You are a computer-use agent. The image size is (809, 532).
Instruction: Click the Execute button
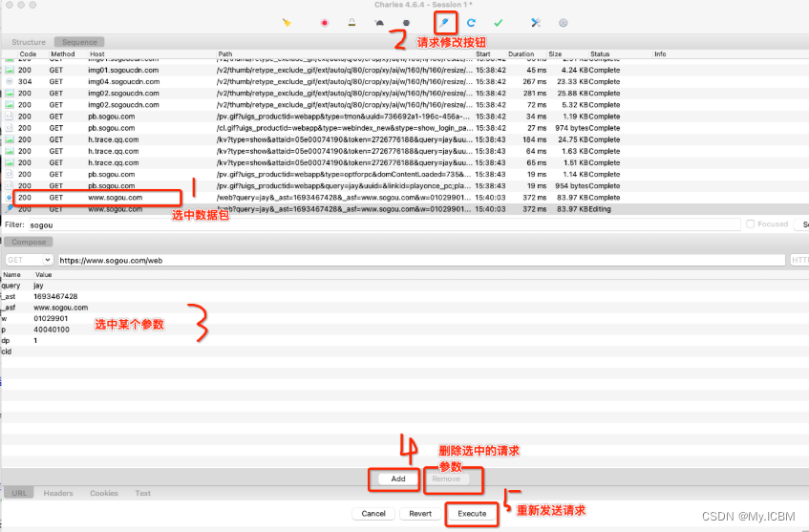pos(472,514)
